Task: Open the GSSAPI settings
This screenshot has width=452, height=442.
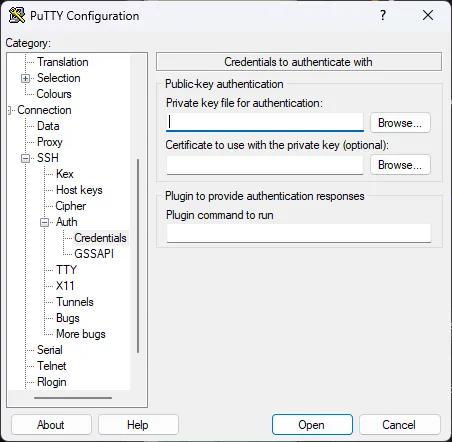Action: 94,254
